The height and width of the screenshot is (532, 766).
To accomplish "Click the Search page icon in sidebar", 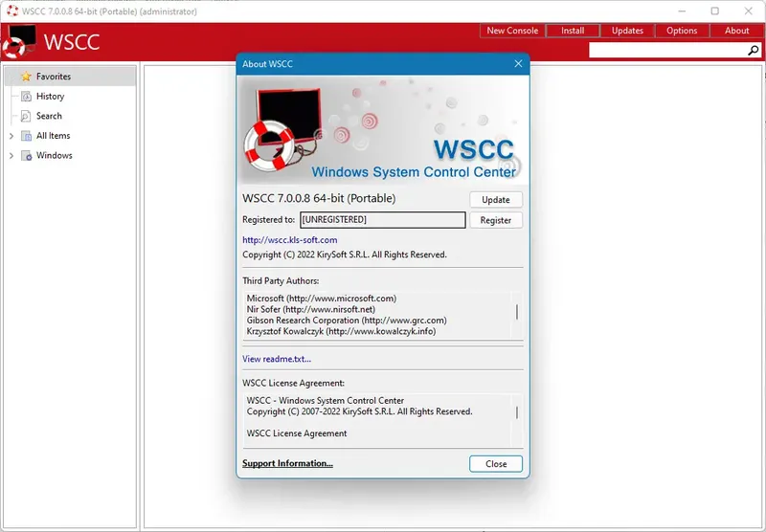I will [x=26, y=116].
